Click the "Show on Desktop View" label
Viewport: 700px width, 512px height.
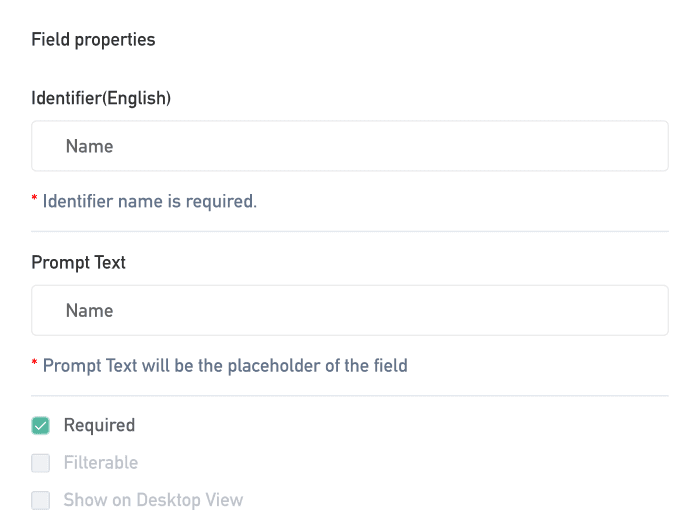coord(153,500)
